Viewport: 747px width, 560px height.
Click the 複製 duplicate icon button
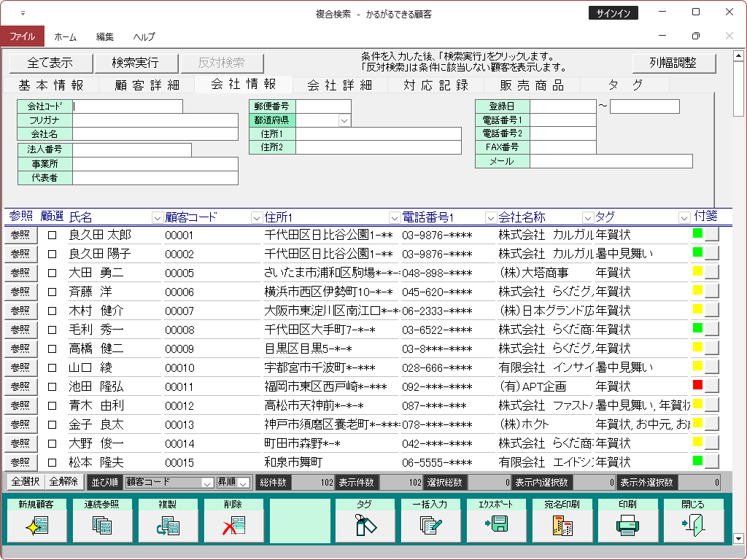167,524
